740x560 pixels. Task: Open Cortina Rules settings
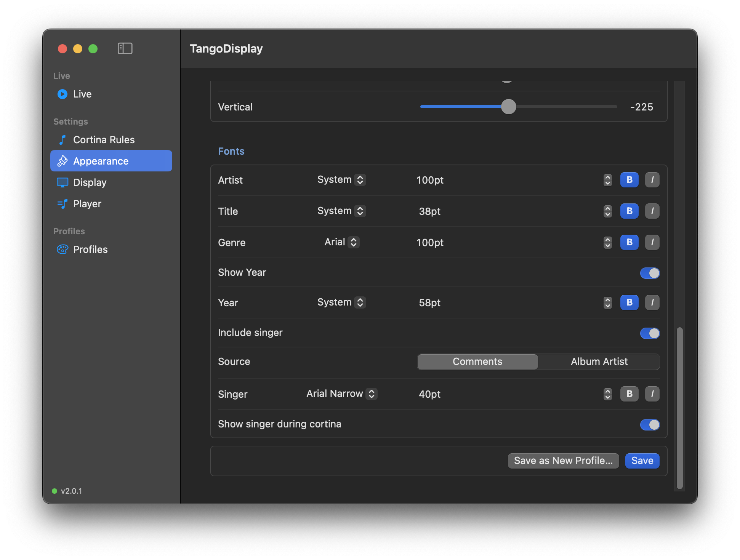coord(111,140)
